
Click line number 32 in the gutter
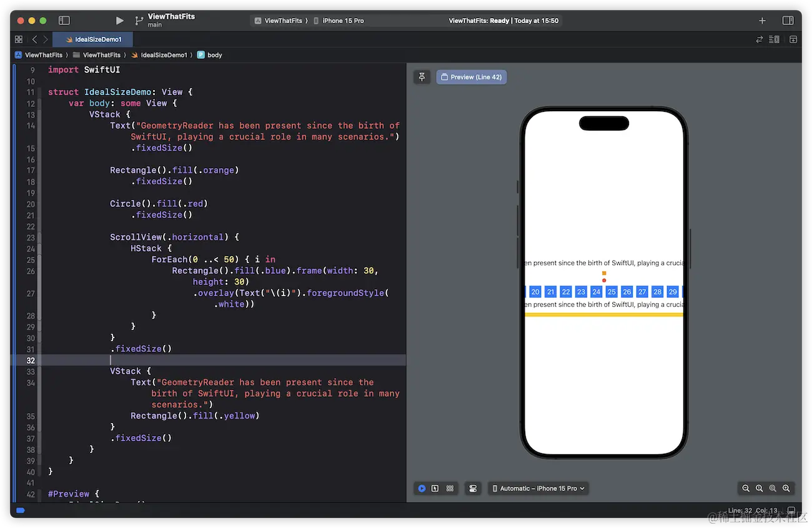(x=31, y=361)
